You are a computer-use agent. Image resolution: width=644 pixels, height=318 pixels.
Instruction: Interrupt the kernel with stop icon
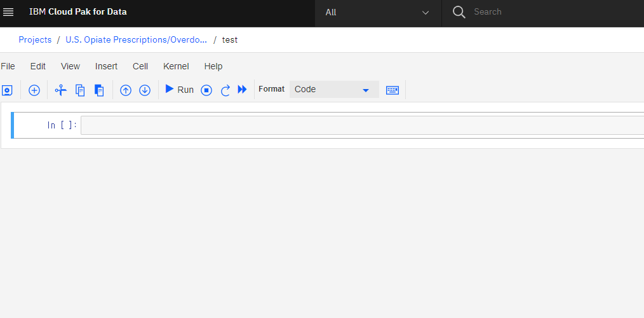tap(206, 90)
